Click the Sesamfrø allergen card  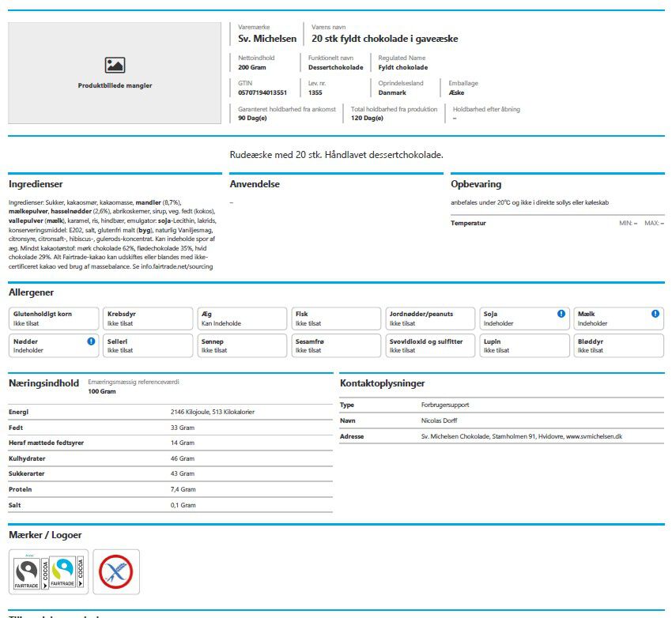pos(336,345)
